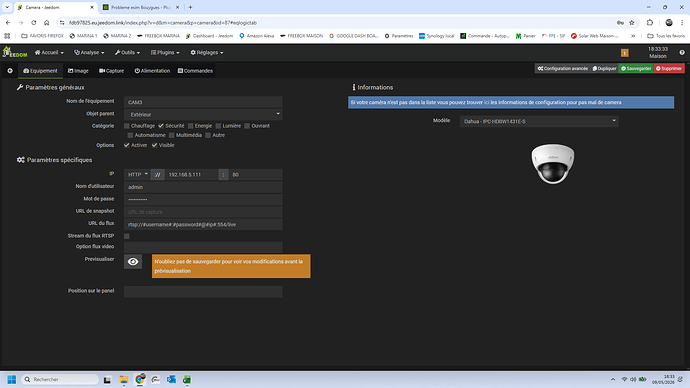
Task: Click the red Supprimer button
Action: [669, 69]
